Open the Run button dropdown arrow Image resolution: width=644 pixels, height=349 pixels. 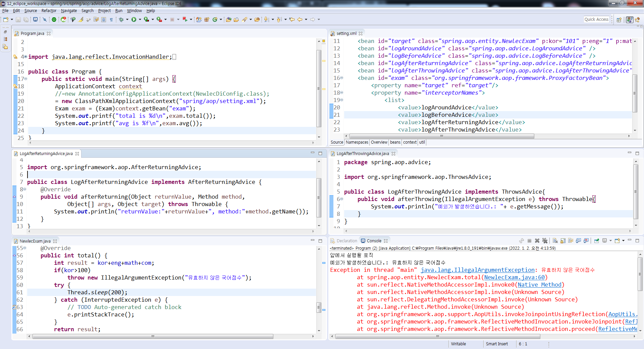[x=140, y=19]
